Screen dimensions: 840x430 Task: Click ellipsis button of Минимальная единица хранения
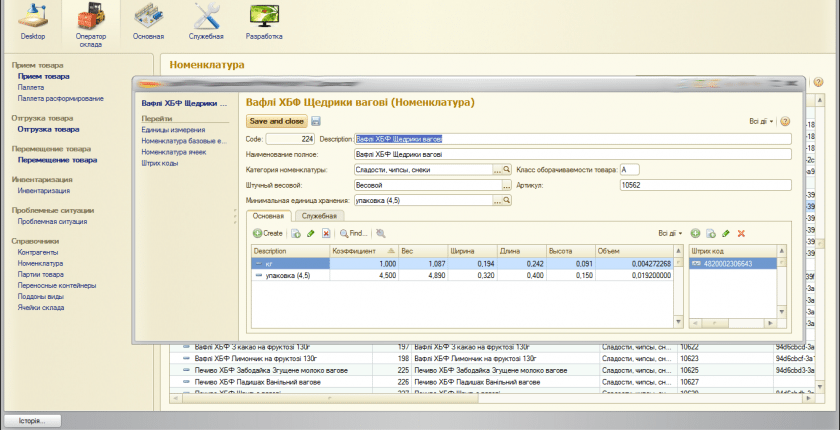(x=497, y=200)
